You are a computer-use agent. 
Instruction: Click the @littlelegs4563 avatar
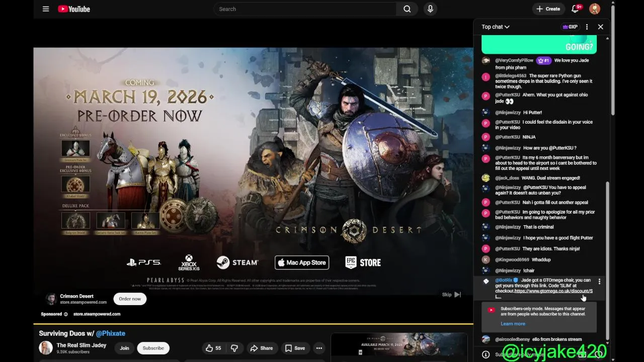pos(486,77)
